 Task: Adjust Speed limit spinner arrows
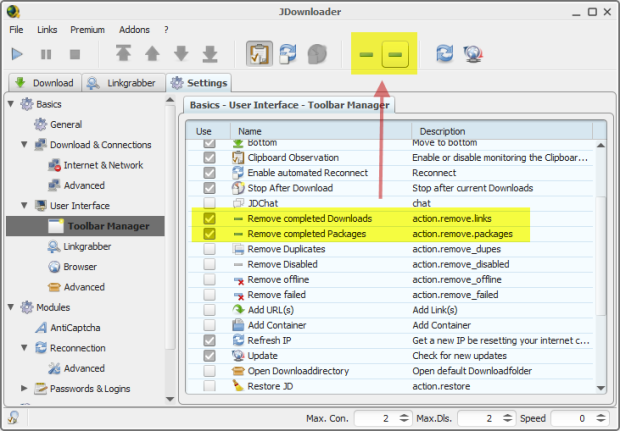click(601, 418)
